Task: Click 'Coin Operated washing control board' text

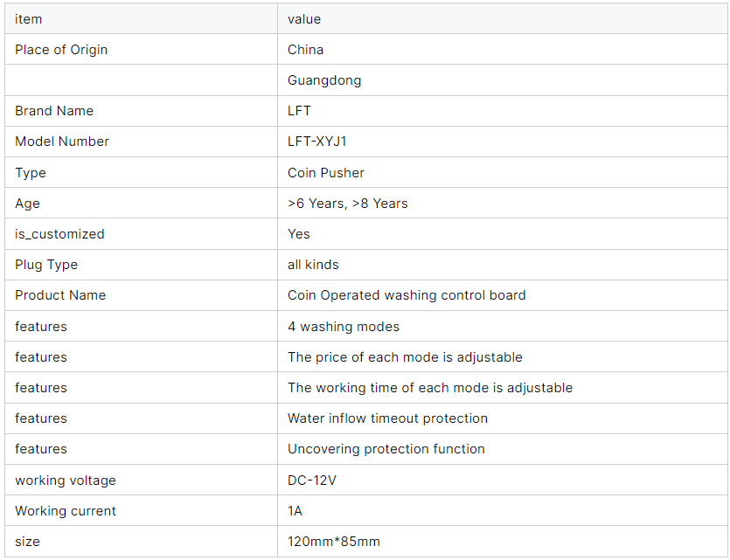Action: pyautogui.click(x=407, y=295)
